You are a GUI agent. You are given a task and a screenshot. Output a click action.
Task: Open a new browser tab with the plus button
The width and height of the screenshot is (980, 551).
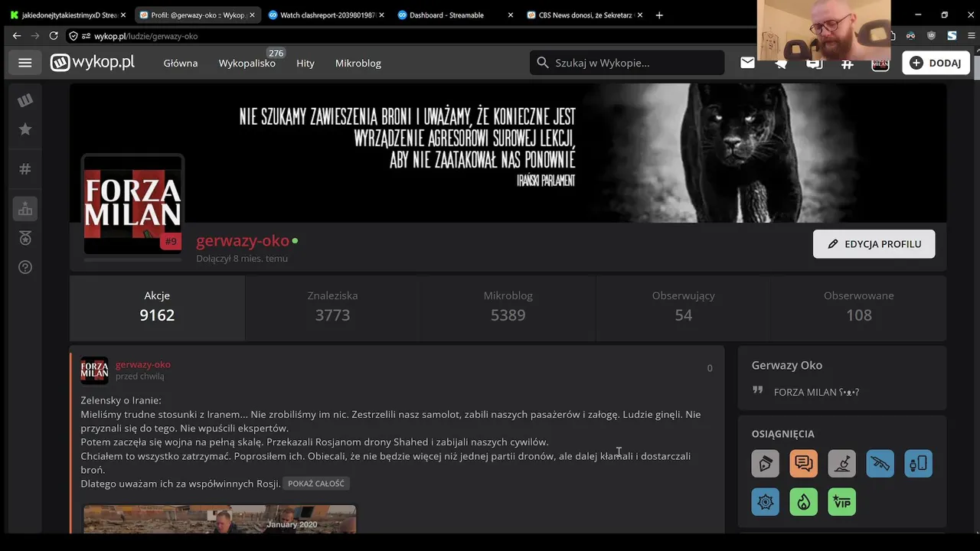click(660, 15)
